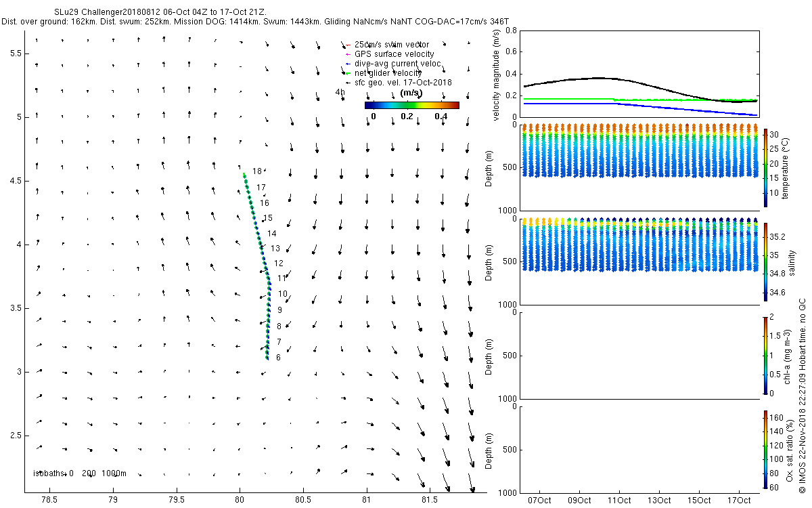The image size is (812, 508).
Task: Click the 15Oct date tick
Action: click(699, 501)
